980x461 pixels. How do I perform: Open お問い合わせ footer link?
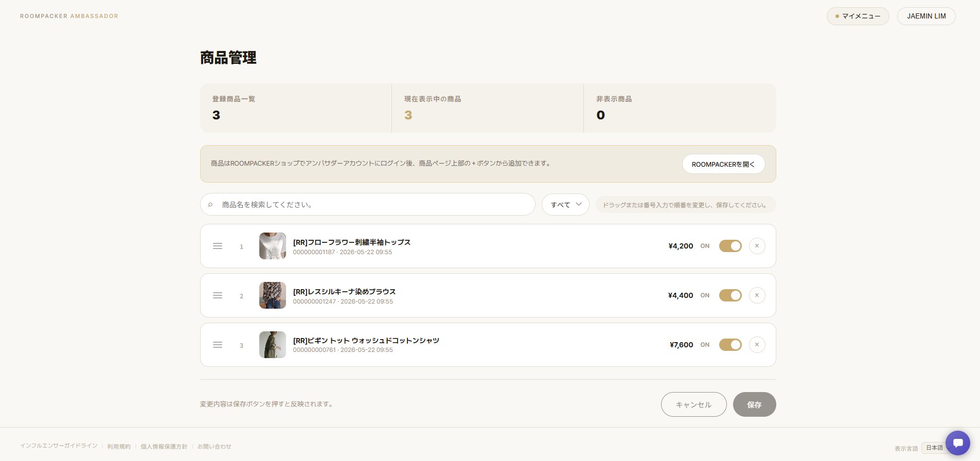click(215, 447)
